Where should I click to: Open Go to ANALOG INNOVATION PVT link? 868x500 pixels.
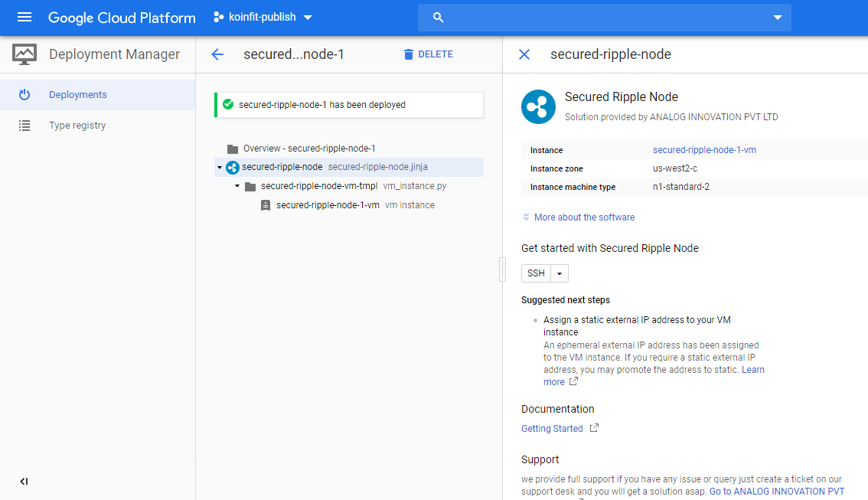777,492
